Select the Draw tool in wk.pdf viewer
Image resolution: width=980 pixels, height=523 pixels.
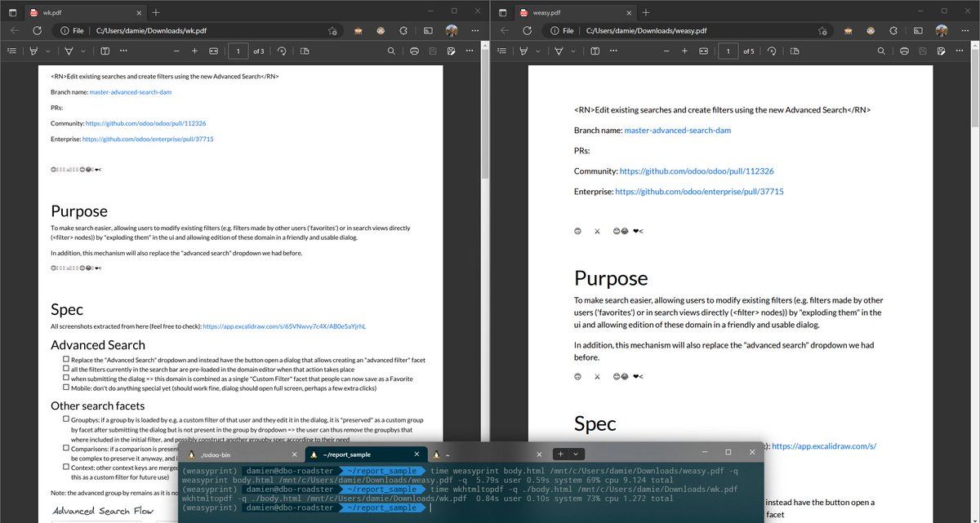click(x=33, y=51)
